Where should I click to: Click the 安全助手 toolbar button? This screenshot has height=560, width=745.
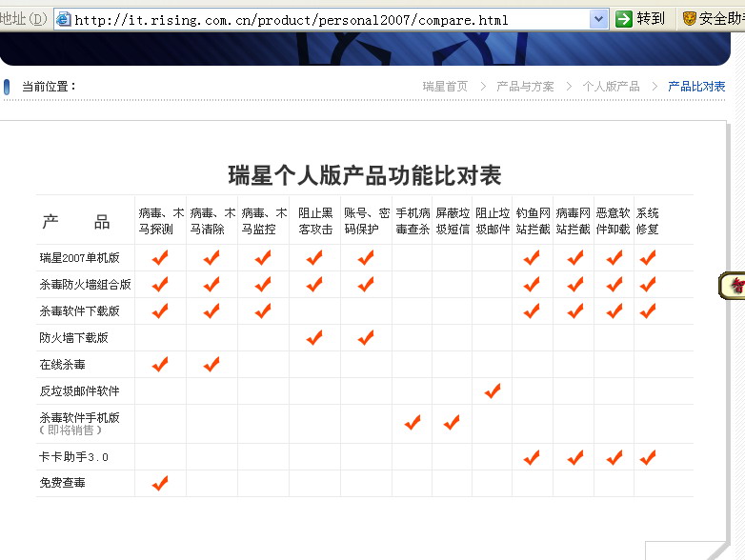(x=714, y=19)
